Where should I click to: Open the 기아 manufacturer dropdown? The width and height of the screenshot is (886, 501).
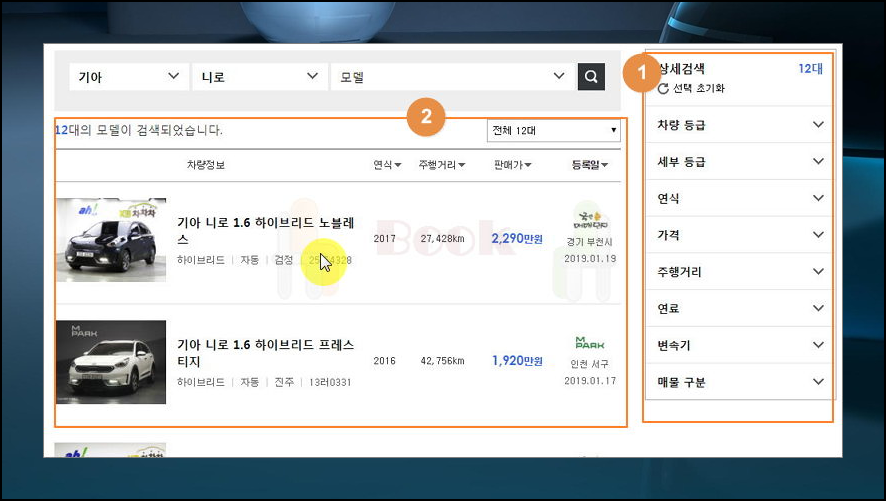[x=128, y=77]
